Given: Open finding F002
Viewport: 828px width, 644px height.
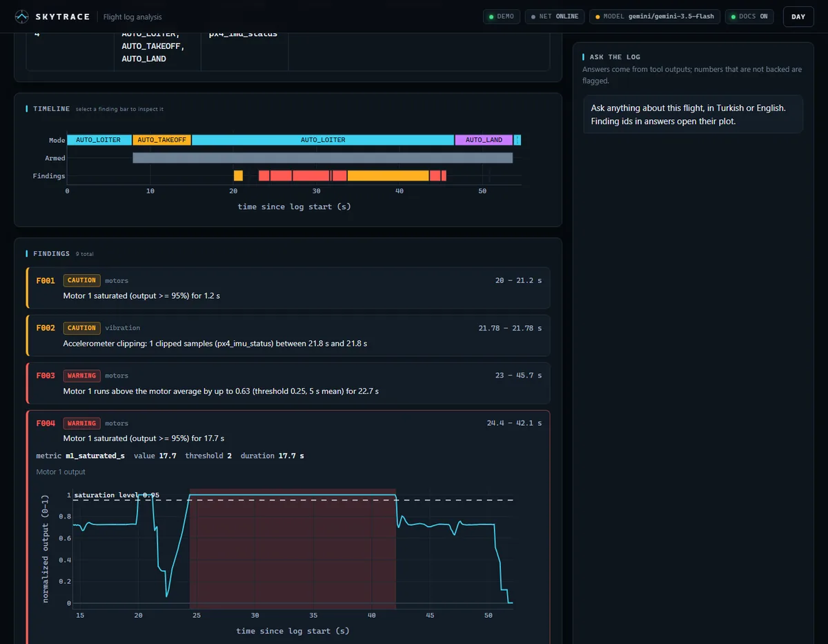Looking at the screenshot, I should [288, 335].
